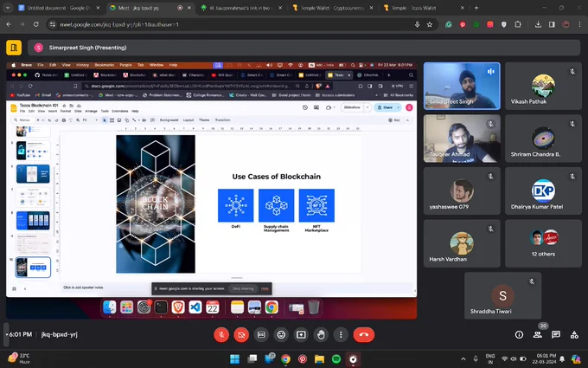This screenshot has width=588, height=368.
Task: Click Shraddha Tiwari participant tile
Action: 503,295
